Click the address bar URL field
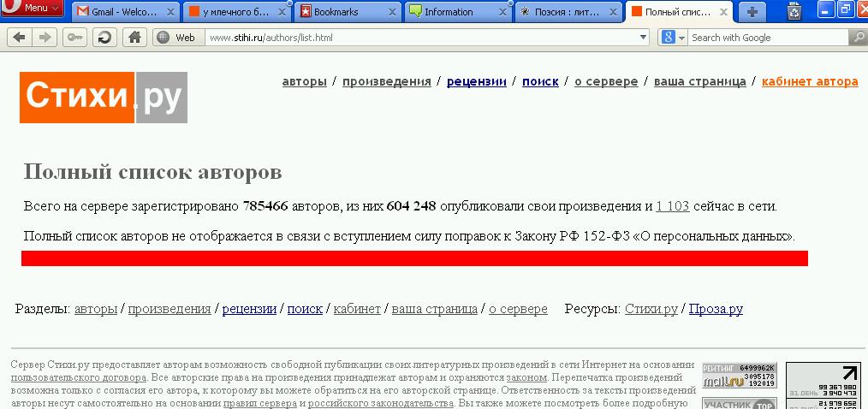This screenshot has height=409, width=868. coord(420,38)
